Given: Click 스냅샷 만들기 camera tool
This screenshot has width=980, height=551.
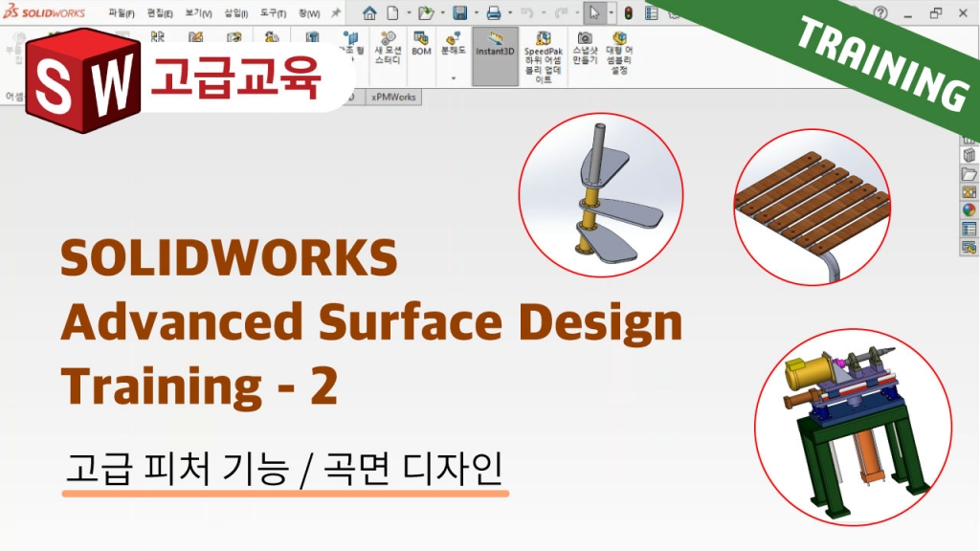Looking at the screenshot, I should point(585,48).
